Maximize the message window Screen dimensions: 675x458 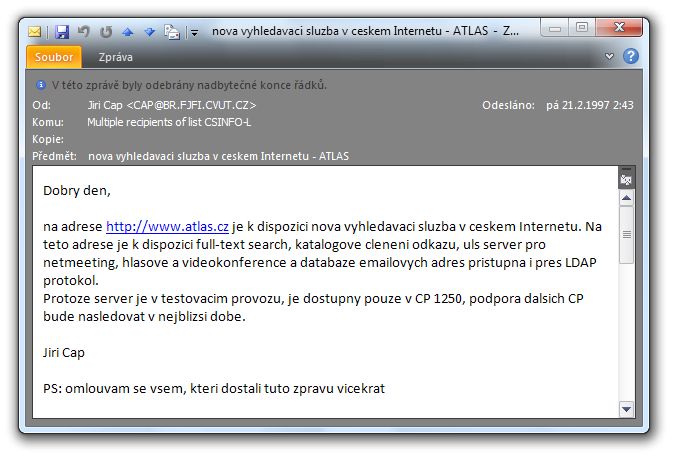click(582, 28)
